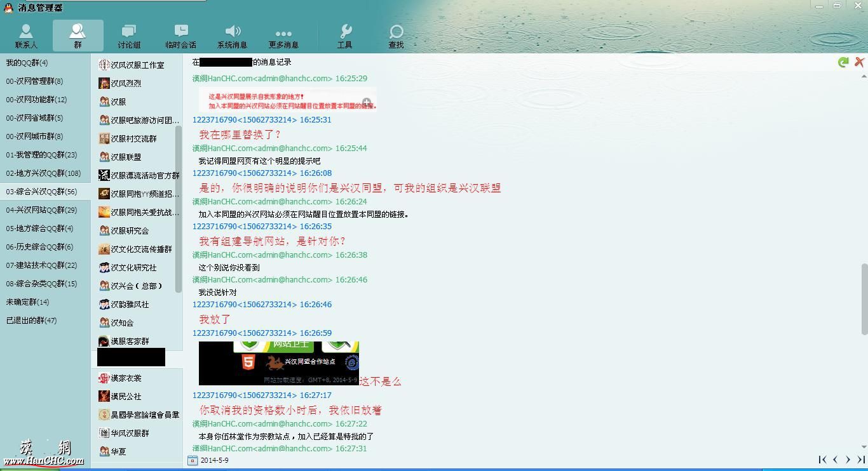Screen dimensions: 868x471
Task: Click the 查找 search icon
Action: click(396, 36)
